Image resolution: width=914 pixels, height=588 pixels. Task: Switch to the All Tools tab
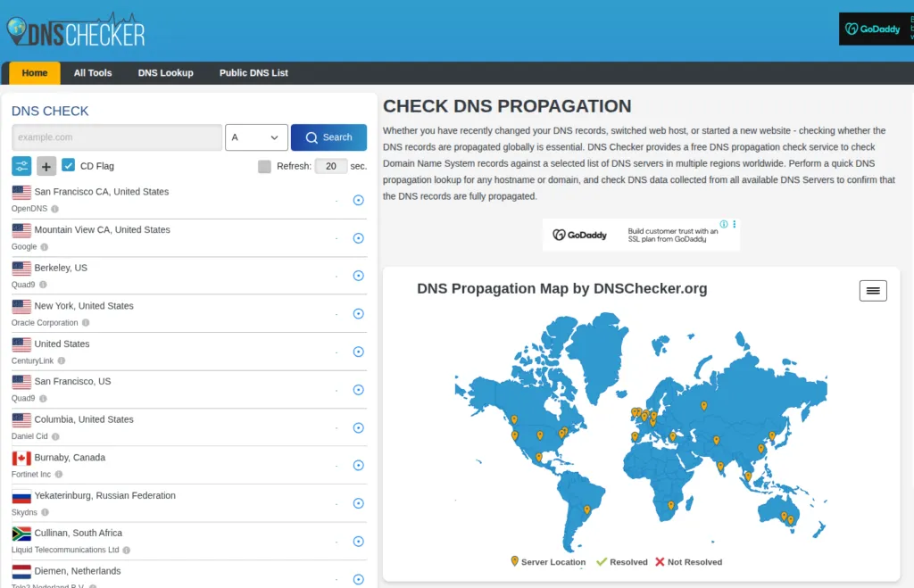pos(92,72)
